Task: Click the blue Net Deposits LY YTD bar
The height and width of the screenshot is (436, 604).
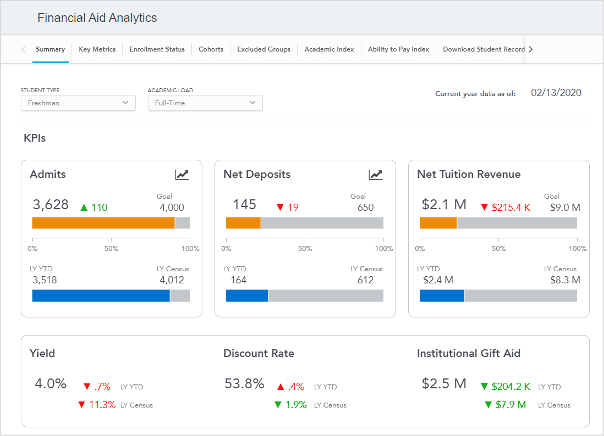Action: pyautogui.click(x=246, y=296)
